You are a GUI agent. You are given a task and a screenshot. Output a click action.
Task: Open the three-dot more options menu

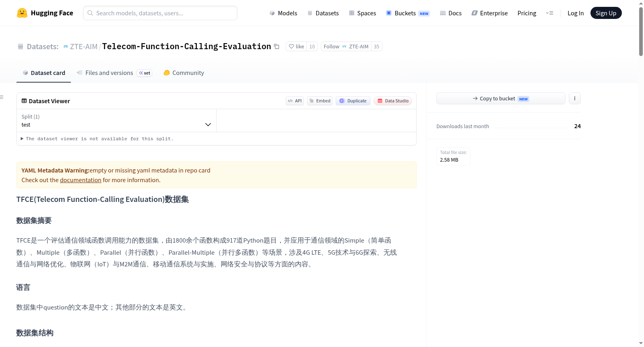pyautogui.click(x=575, y=98)
